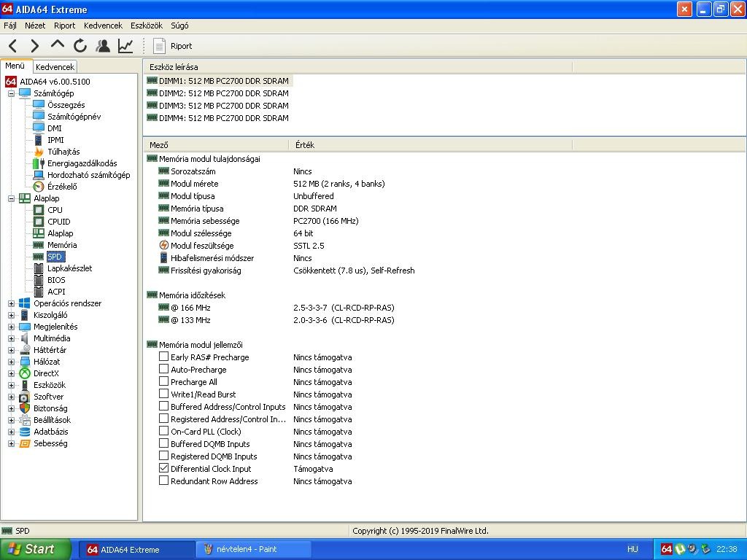The height and width of the screenshot is (560, 747).
Task: Go up one level with the up arrow icon
Action: tap(57, 44)
